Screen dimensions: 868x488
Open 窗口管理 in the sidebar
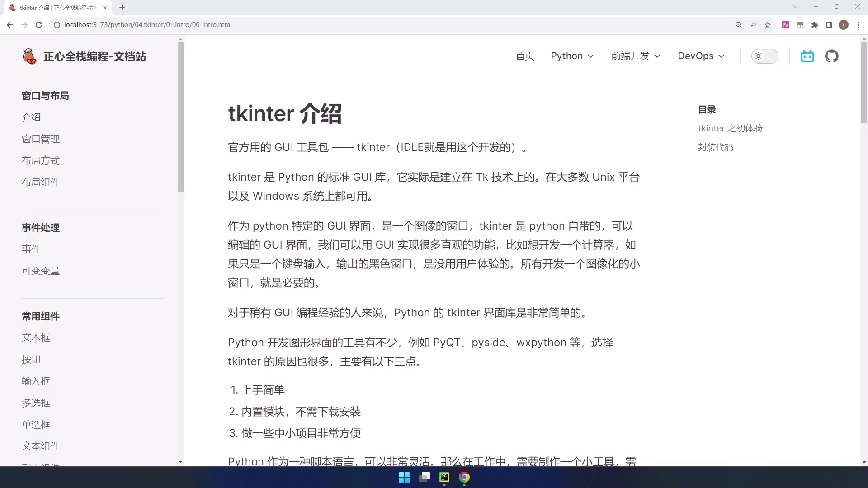(x=41, y=139)
